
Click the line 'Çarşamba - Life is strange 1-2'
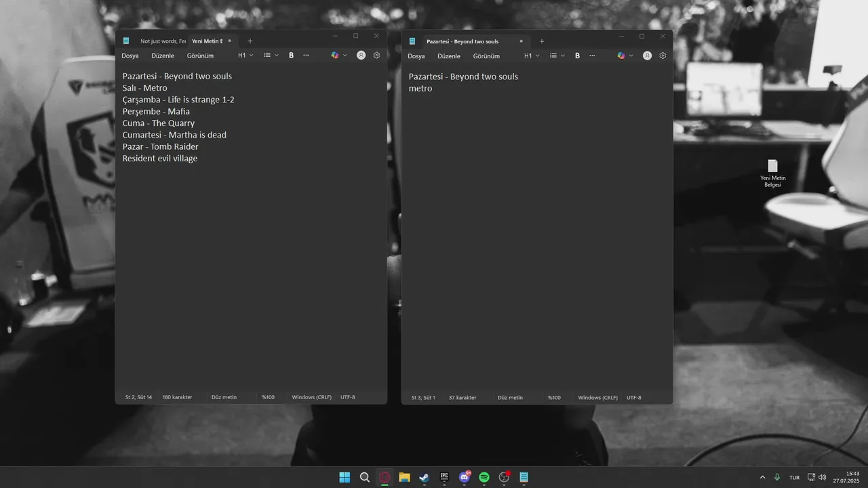pos(178,100)
